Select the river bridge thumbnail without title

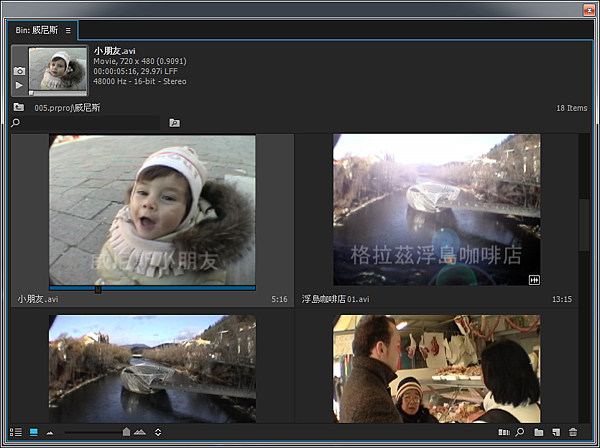click(152, 369)
